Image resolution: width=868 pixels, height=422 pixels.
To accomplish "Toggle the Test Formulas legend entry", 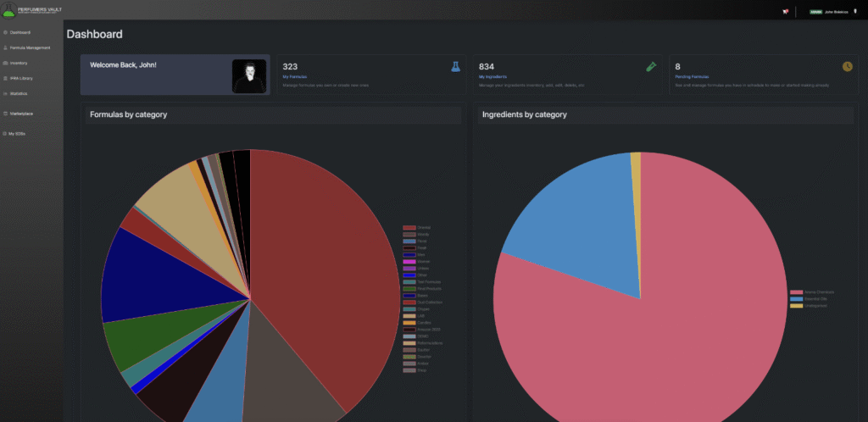I will tap(421, 282).
